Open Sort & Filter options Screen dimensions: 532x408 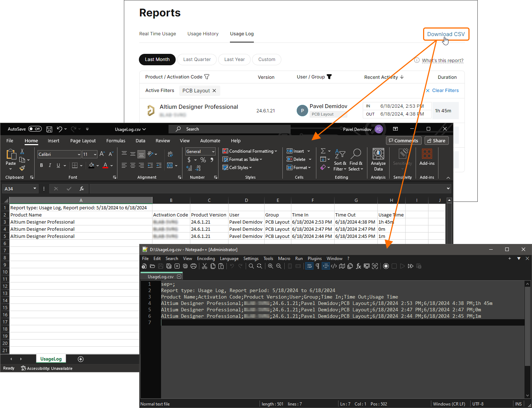(340, 159)
